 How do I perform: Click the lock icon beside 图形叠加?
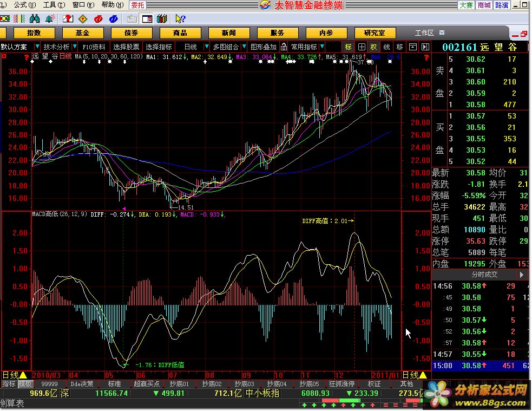pyautogui.click(x=284, y=47)
